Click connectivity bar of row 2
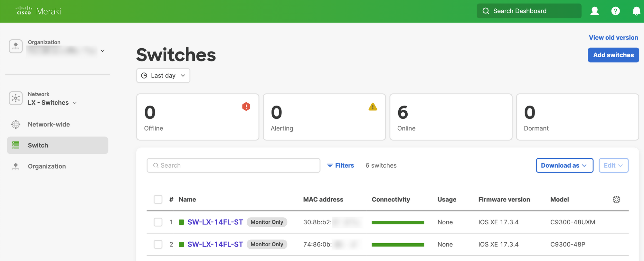This screenshot has height=261, width=644. pos(398,245)
